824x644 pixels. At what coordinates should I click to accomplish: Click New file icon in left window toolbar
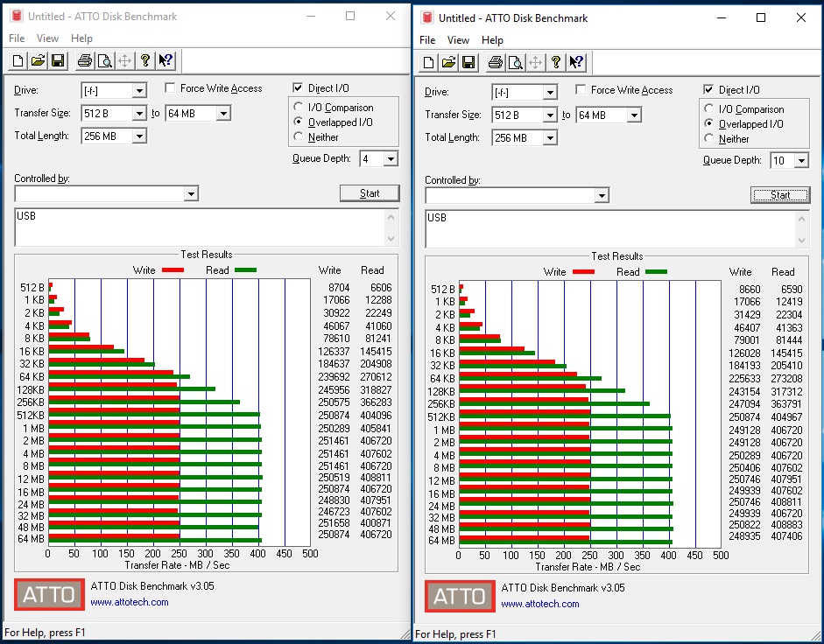[x=18, y=61]
